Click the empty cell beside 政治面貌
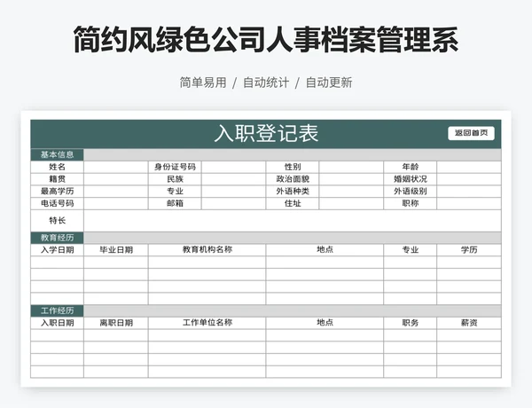The height and width of the screenshot is (408, 532). tap(351, 179)
